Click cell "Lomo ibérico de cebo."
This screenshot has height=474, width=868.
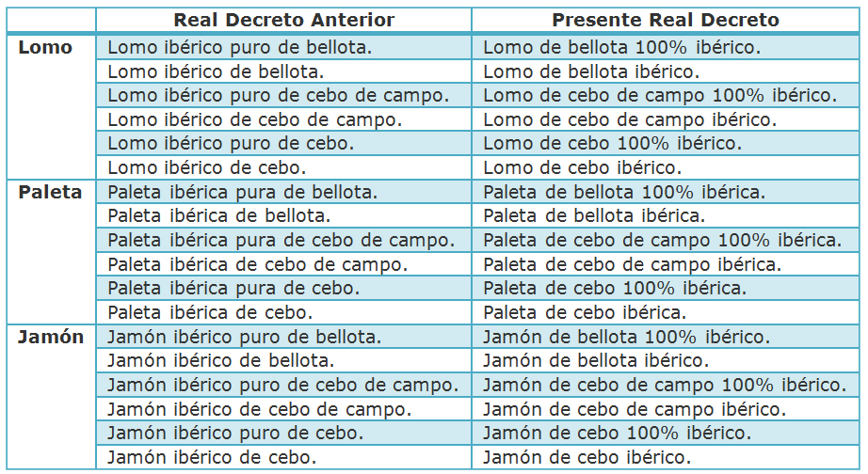[207, 167]
